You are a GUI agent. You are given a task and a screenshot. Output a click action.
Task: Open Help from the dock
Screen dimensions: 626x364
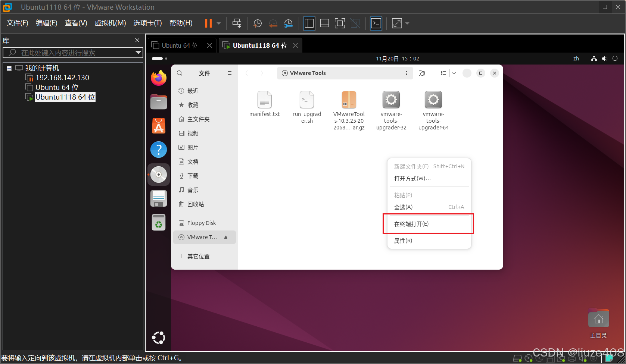(x=159, y=150)
